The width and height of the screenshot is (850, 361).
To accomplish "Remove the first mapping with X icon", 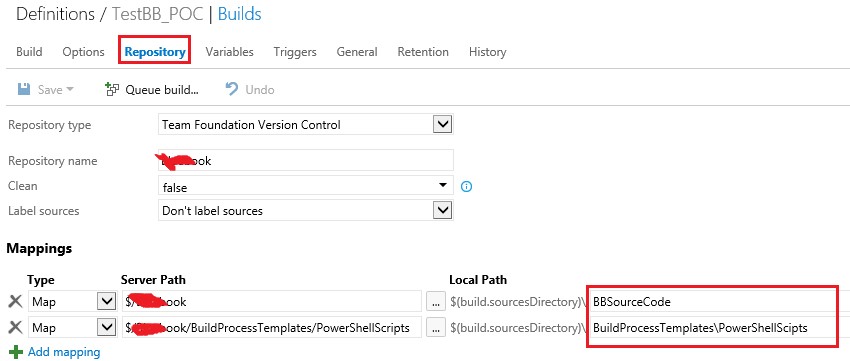I will [x=16, y=302].
